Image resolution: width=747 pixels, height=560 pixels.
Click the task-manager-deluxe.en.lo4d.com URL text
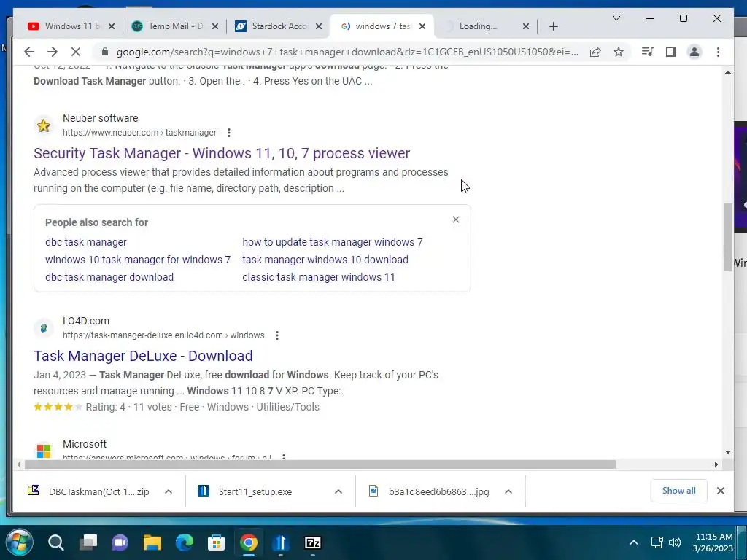point(163,335)
